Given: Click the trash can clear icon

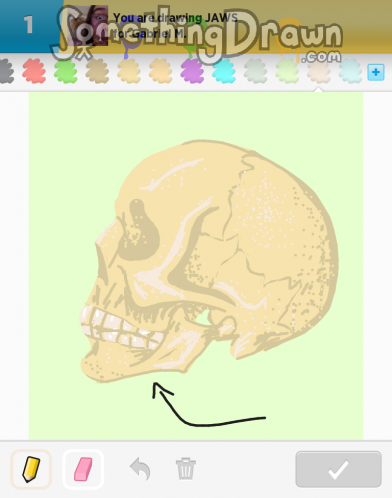Looking at the screenshot, I should (186, 469).
